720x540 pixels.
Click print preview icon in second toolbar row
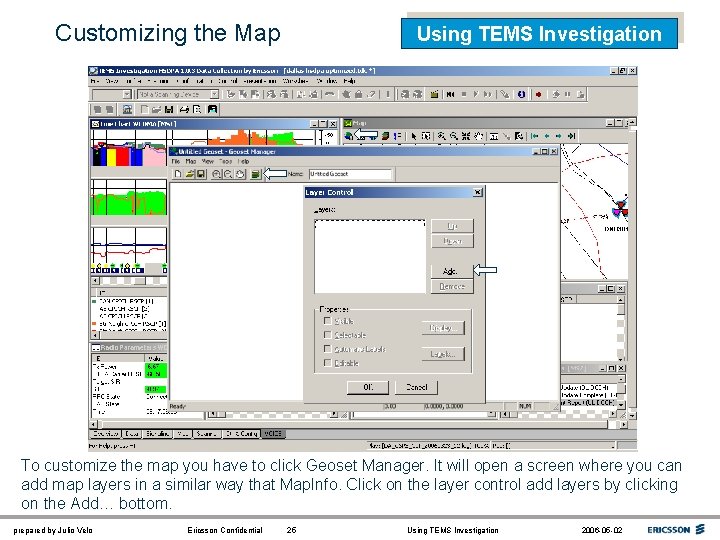(197, 109)
